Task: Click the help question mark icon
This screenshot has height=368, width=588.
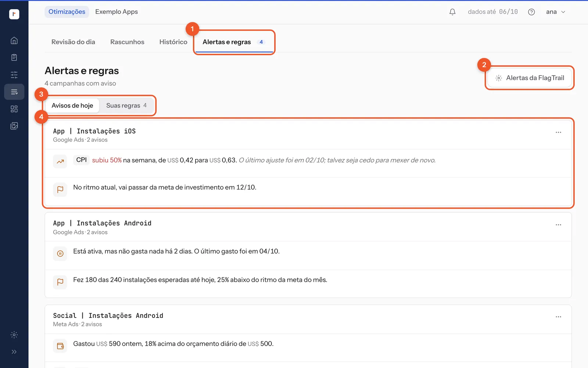Action: 531,12
